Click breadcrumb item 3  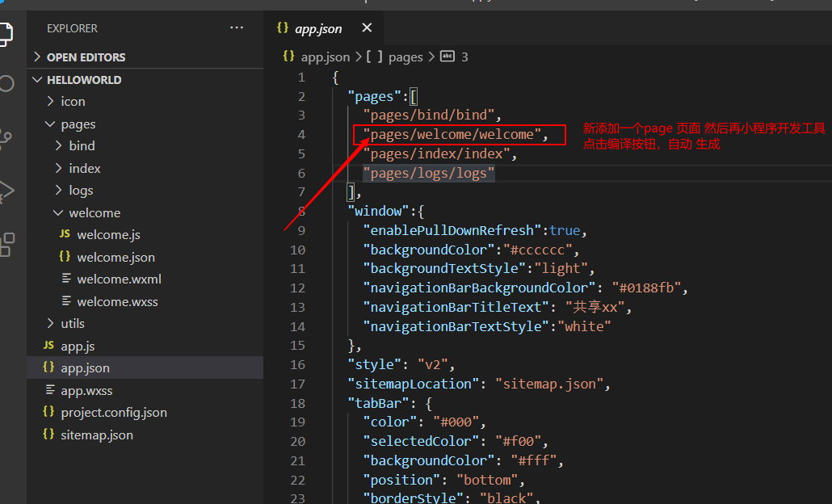[464, 57]
